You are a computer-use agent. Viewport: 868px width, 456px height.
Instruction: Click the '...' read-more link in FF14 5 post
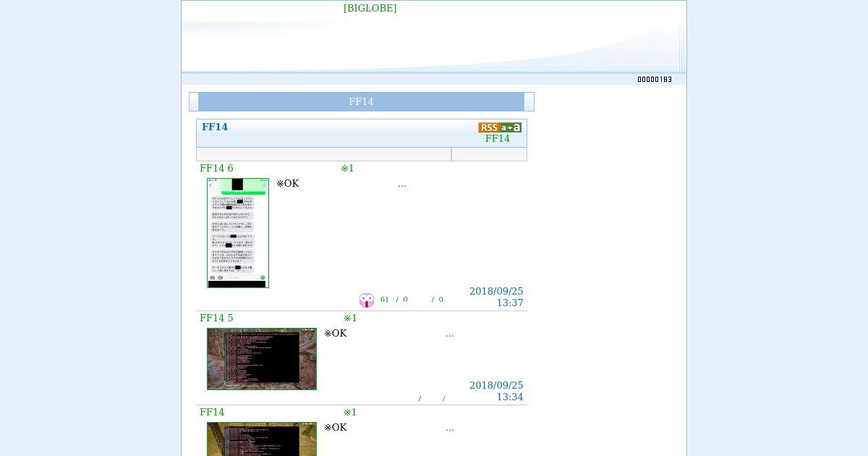click(x=450, y=334)
